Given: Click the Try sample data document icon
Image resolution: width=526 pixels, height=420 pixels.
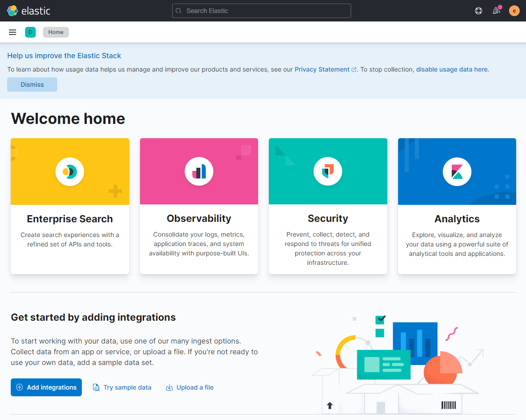Looking at the screenshot, I should (x=96, y=387).
